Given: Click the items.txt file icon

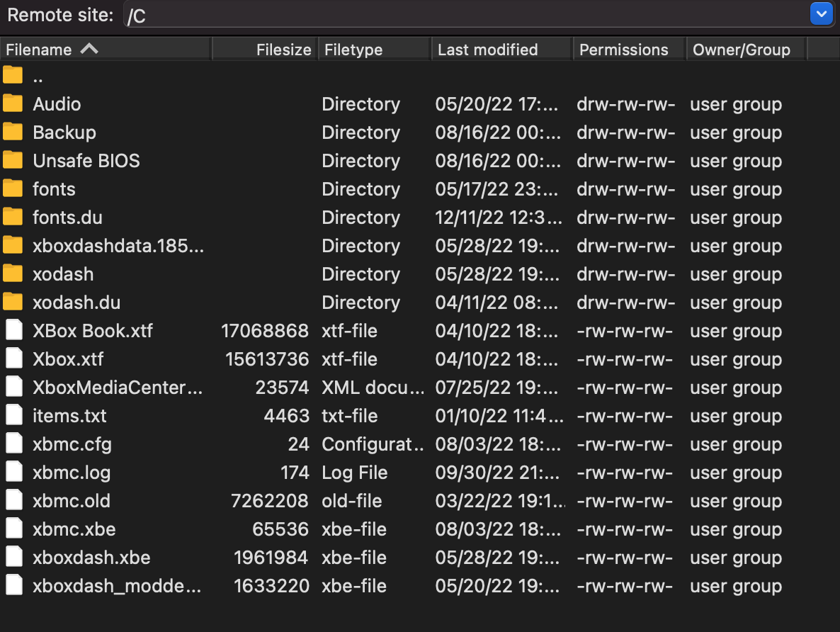Looking at the screenshot, I should tap(14, 415).
